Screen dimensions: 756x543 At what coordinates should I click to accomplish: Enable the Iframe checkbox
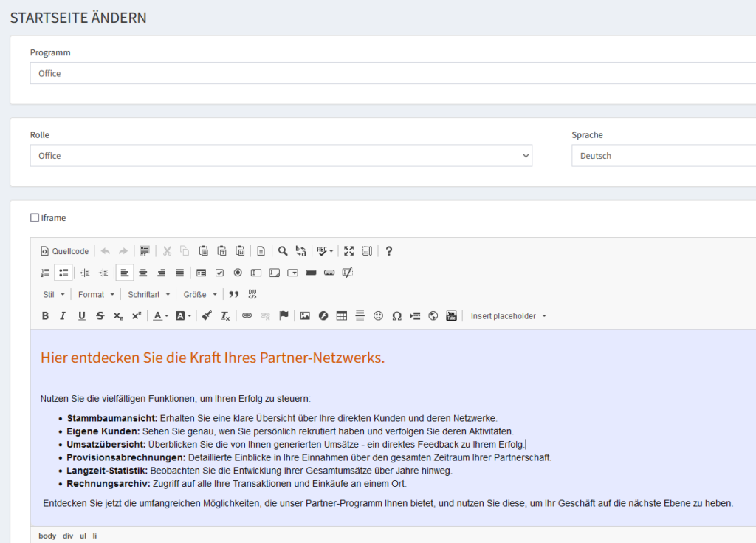(35, 218)
